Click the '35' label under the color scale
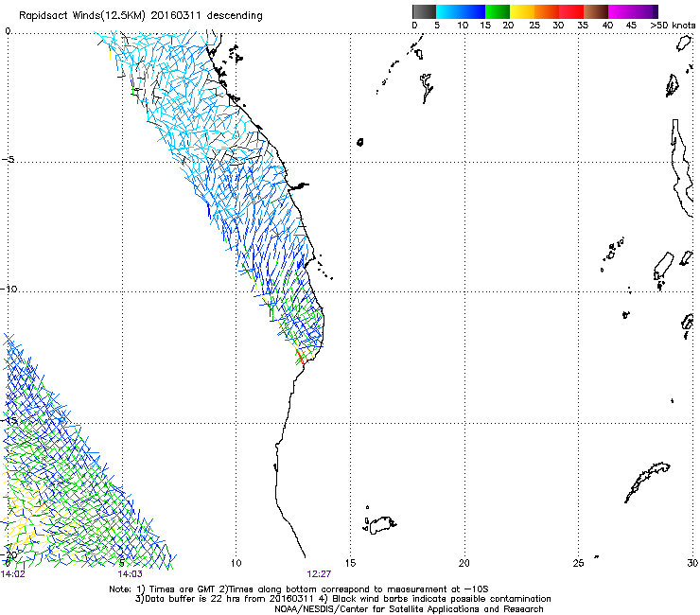The height and width of the screenshot is (615, 700). point(583,26)
